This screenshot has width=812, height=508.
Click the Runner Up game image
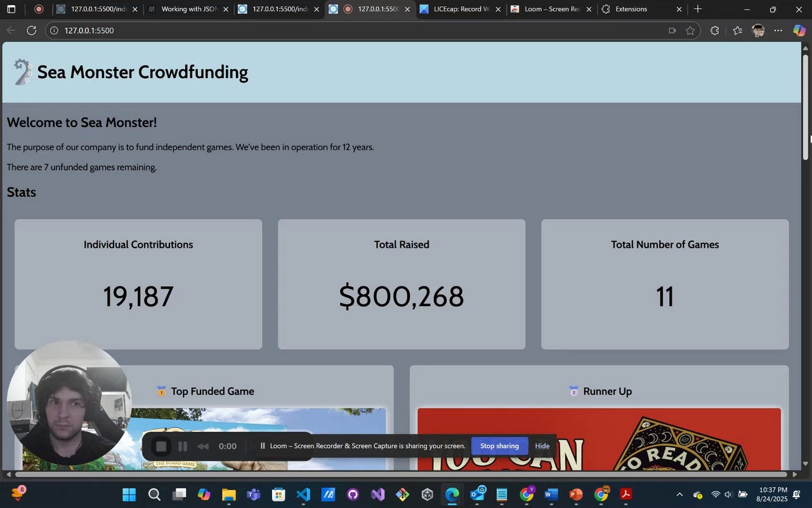coord(599,439)
